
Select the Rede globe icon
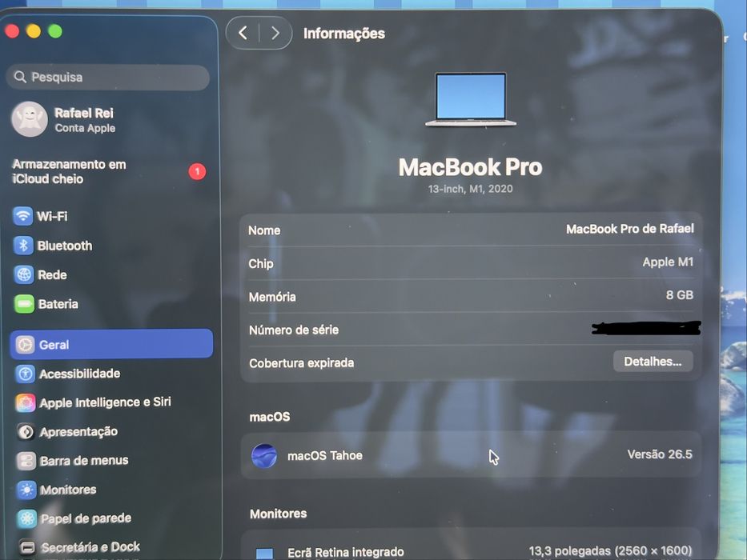pos(24,274)
